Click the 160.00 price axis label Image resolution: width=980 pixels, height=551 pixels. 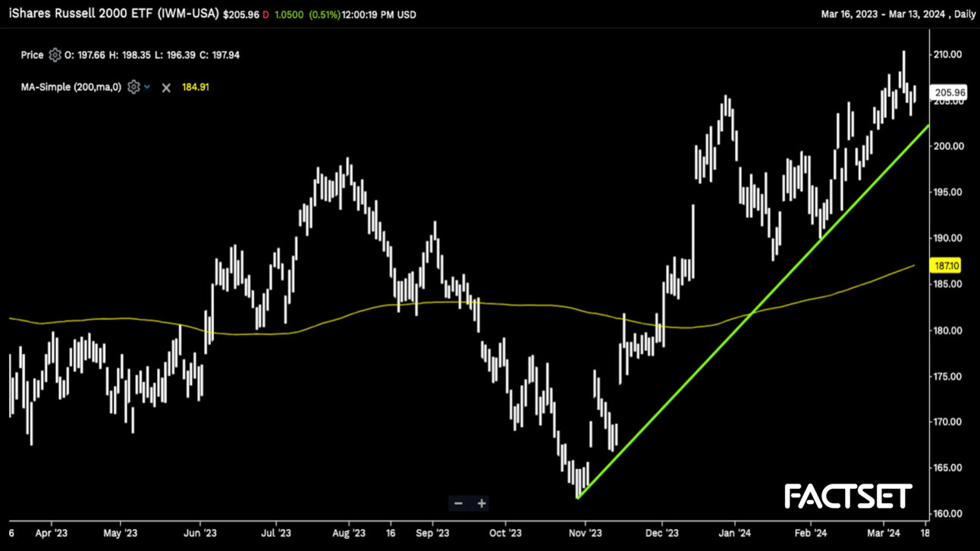click(947, 513)
